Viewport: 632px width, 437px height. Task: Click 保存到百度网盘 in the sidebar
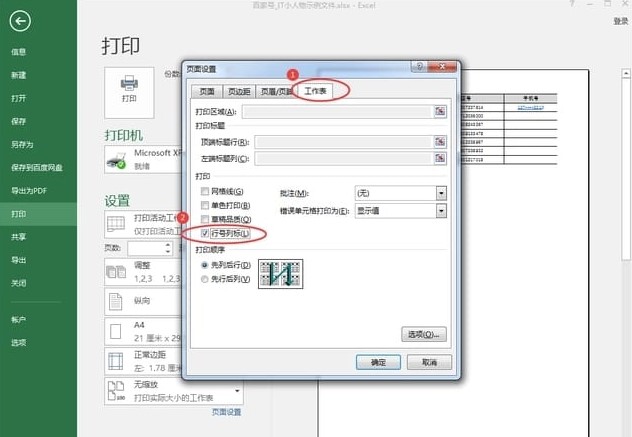pyautogui.click(x=37, y=167)
